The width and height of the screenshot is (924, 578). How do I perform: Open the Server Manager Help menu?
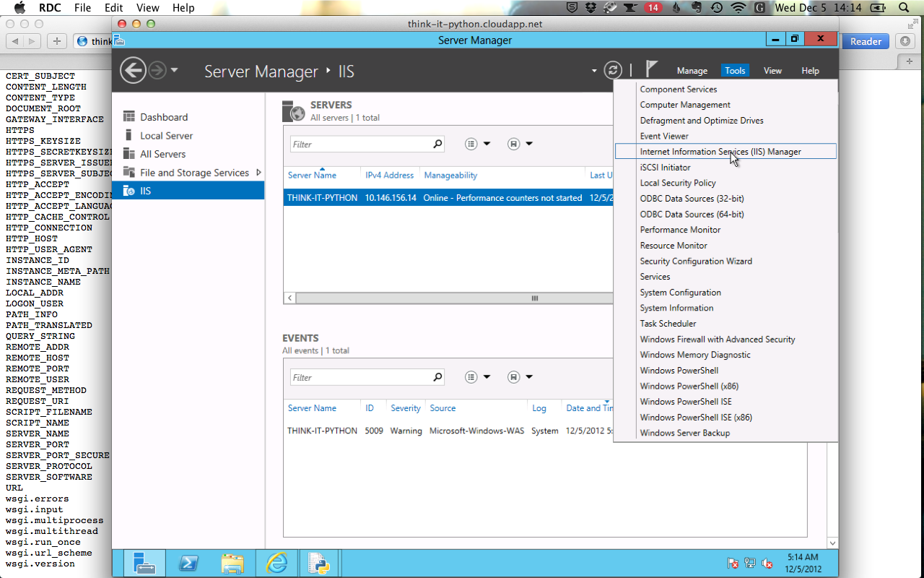(x=810, y=71)
